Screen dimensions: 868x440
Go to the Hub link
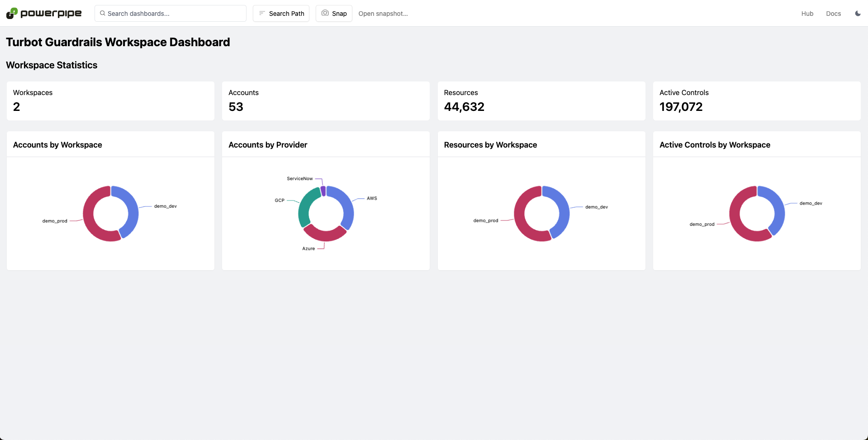coord(807,14)
